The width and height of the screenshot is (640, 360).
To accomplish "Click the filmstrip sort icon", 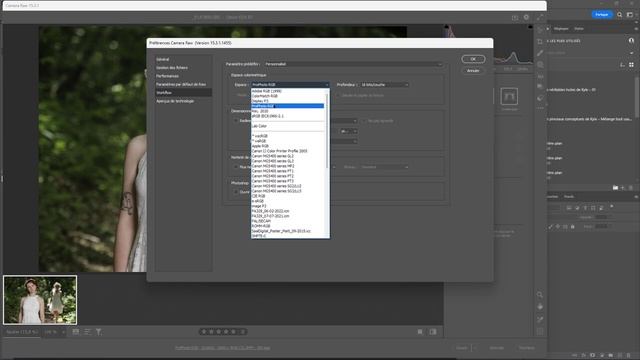I will (x=87, y=332).
